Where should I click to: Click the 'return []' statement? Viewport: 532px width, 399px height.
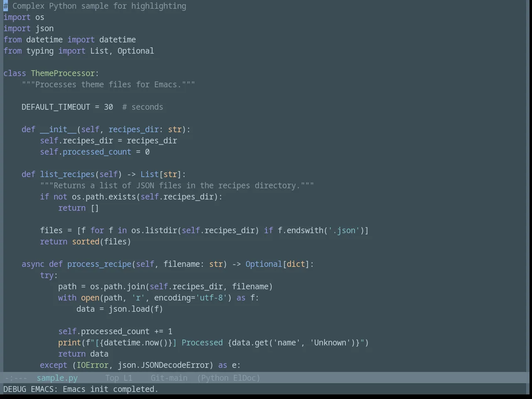pyautogui.click(x=79, y=208)
